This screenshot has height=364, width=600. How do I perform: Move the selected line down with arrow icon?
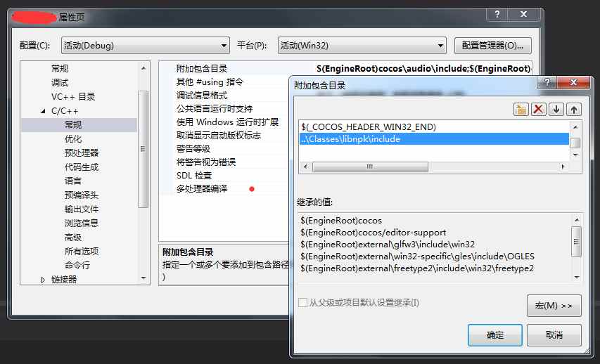(x=556, y=110)
